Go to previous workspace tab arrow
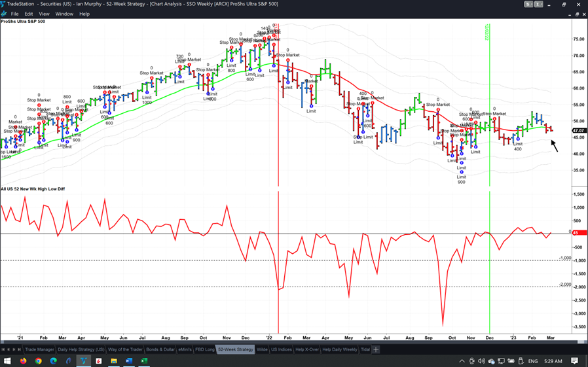 pos(9,349)
